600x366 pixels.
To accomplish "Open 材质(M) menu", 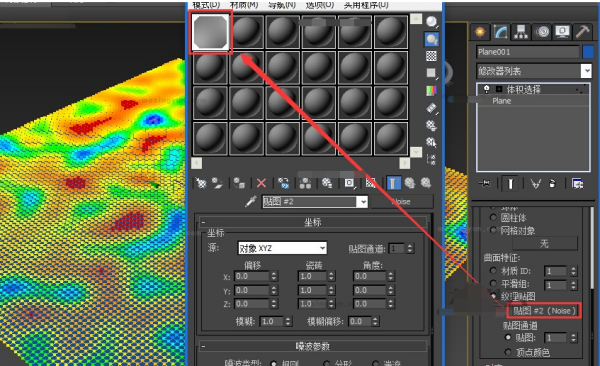I will click(x=244, y=5).
